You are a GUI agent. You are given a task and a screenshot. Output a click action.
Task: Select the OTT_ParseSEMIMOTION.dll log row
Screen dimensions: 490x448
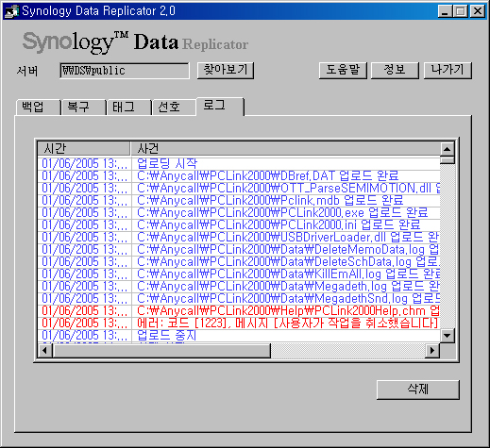pos(239,188)
